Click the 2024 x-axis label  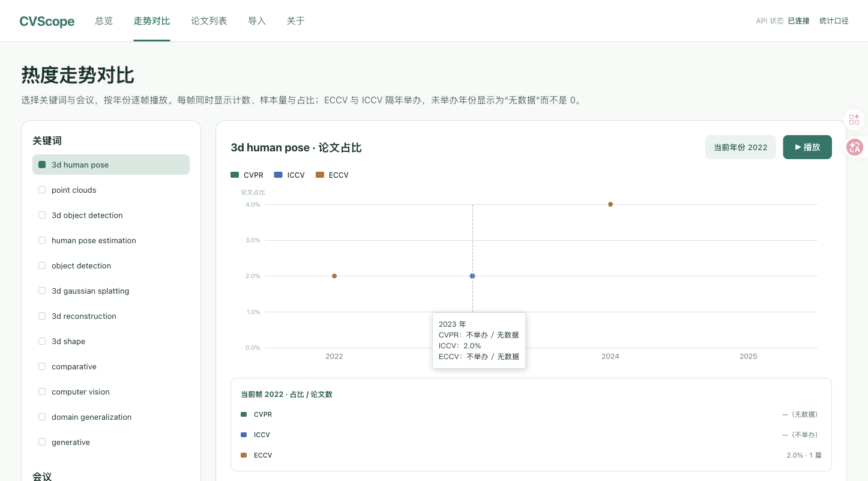click(610, 356)
